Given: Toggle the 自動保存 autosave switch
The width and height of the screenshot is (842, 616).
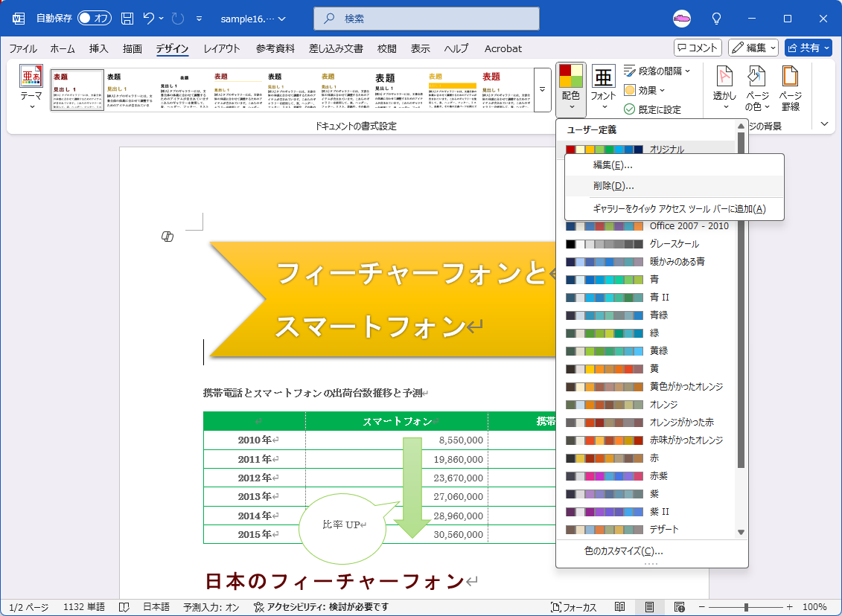Looking at the screenshot, I should (x=94, y=19).
